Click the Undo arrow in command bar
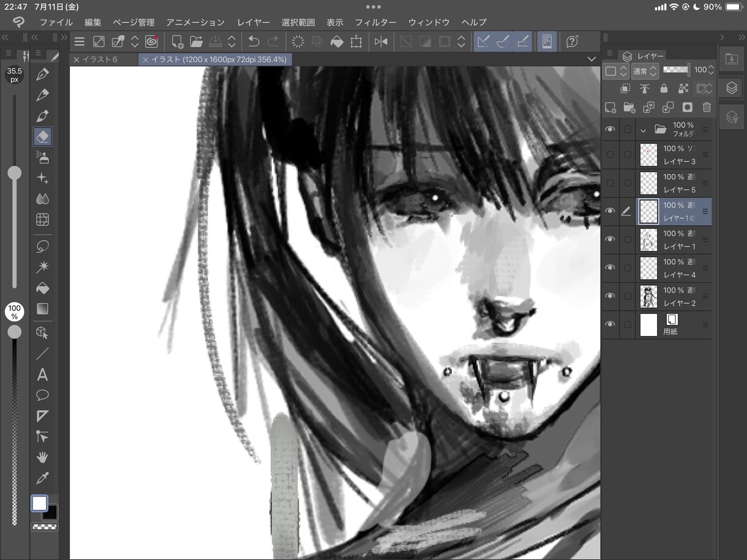747x560 pixels. [x=253, y=42]
